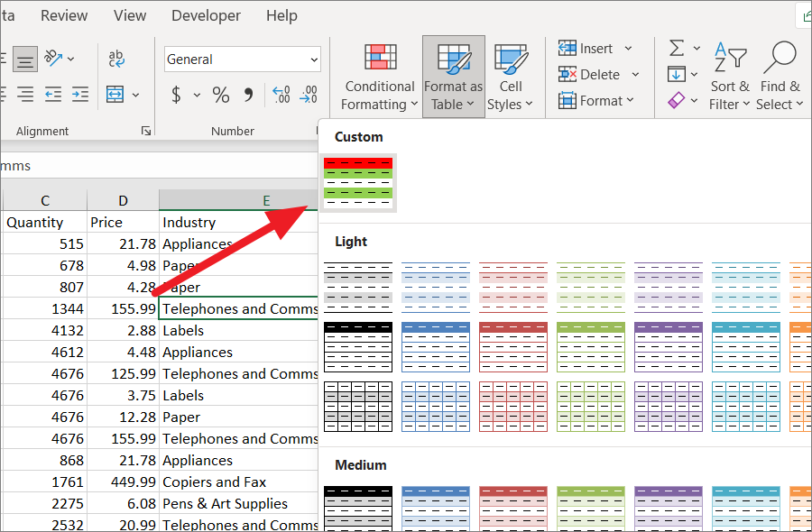
Task: Open Number format dialog launcher
Action: pyautogui.click(x=317, y=131)
